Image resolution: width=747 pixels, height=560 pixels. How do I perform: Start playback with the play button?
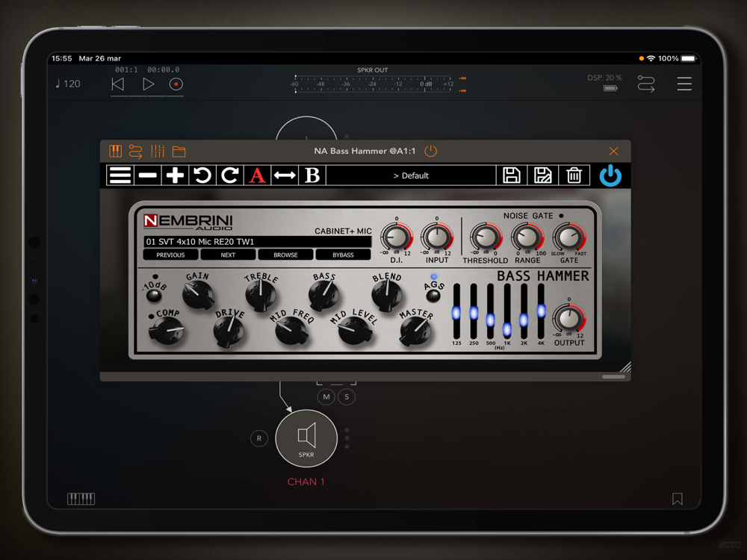[148, 84]
